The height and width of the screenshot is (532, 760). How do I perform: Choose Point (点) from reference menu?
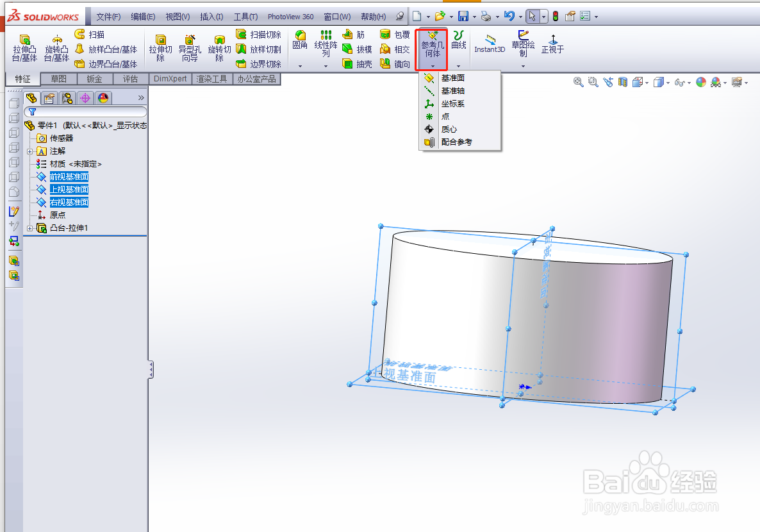[x=460, y=117]
